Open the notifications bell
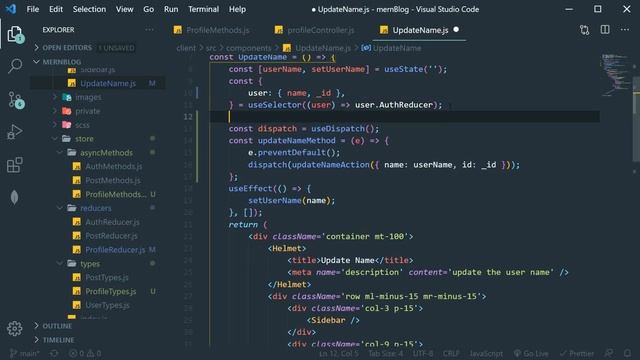The height and width of the screenshot is (360, 640). click(627, 353)
